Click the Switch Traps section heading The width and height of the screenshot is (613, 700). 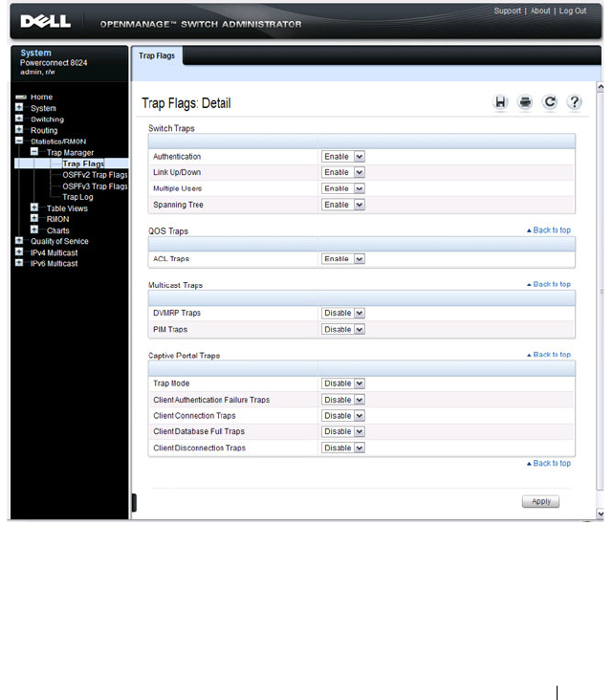pos(171,128)
